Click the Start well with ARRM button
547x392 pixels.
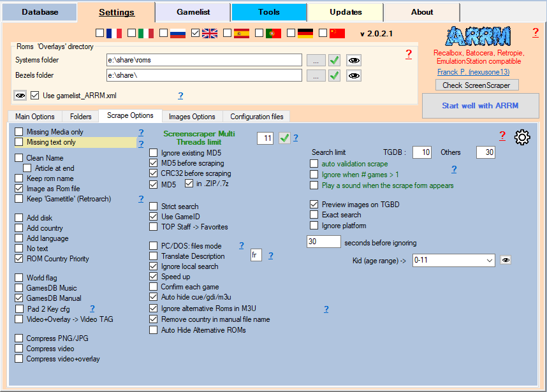(x=480, y=106)
